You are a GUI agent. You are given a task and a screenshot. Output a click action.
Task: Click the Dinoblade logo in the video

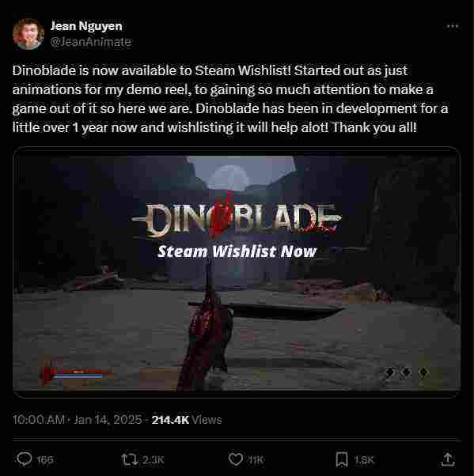(237, 219)
